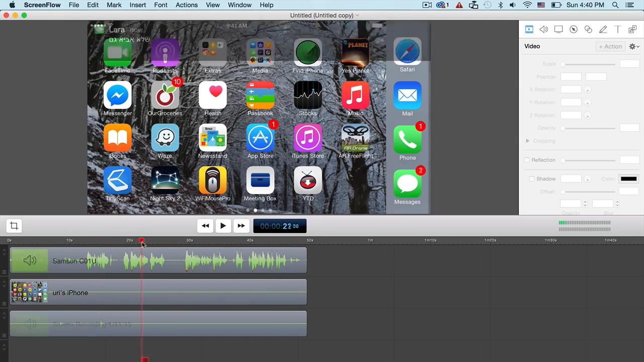
Task: Open the Window menu
Action: tap(239, 5)
